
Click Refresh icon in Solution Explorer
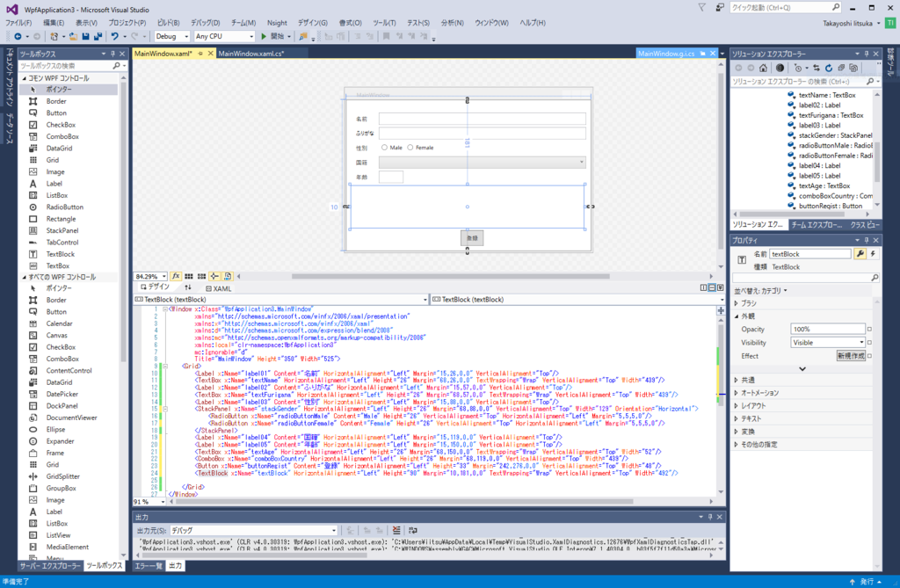tap(829, 68)
